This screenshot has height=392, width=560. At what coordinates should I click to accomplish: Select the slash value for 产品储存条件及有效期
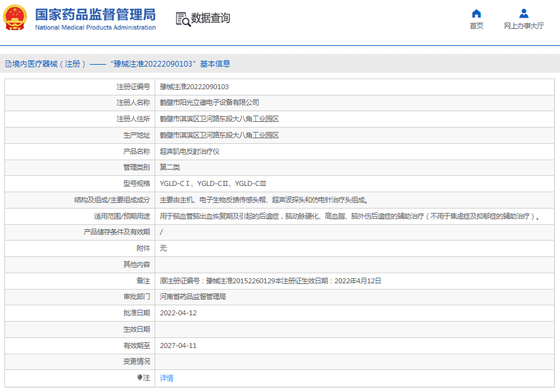coord(161,232)
